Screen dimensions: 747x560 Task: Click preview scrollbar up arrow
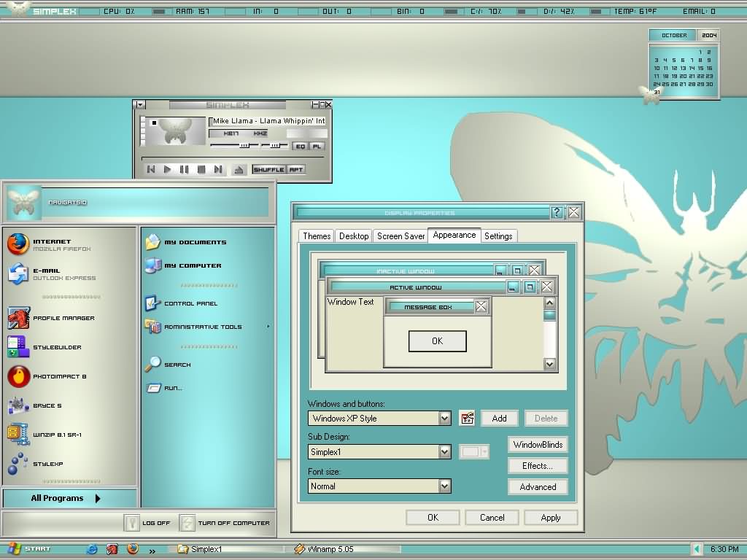coord(550,303)
